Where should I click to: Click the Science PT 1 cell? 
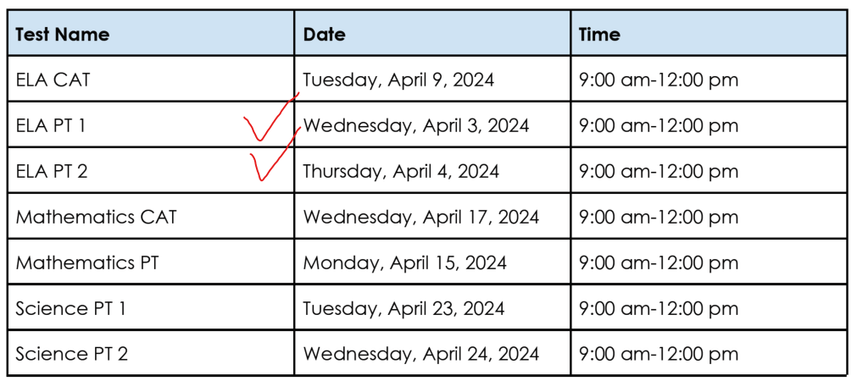pyautogui.click(x=71, y=309)
